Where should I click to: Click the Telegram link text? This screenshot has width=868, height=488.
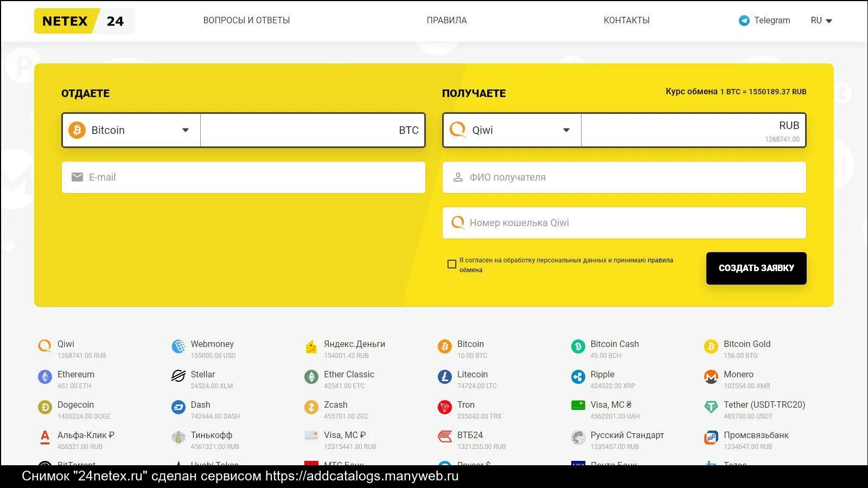[772, 21]
